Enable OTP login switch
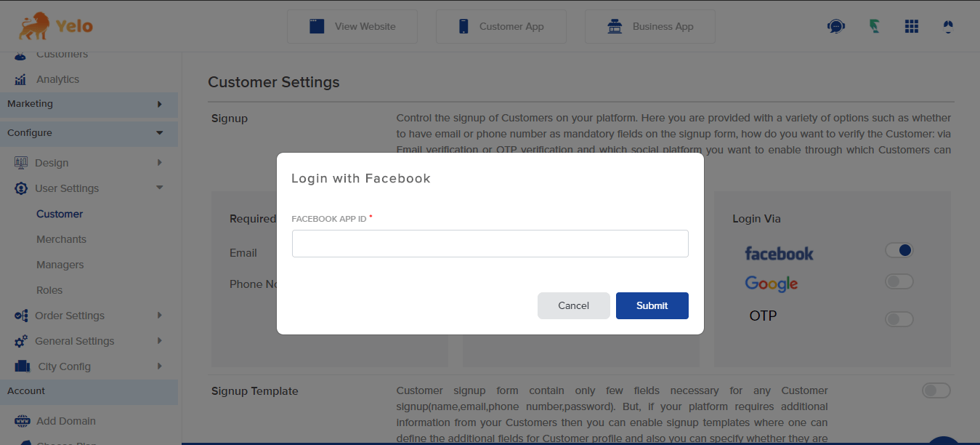 [x=899, y=318]
